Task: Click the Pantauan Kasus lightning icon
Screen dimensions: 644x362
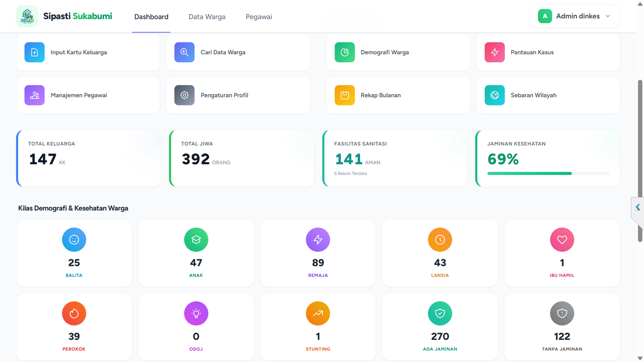Action: [495, 52]
